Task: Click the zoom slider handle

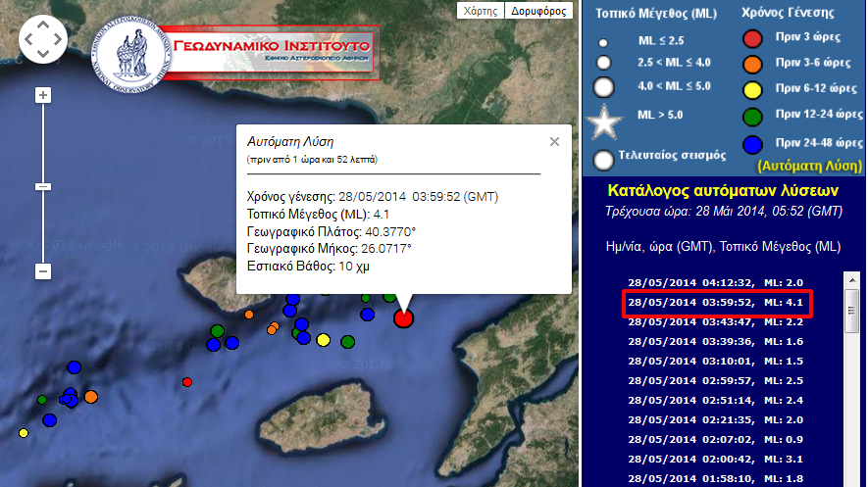Action: (43, 187)
